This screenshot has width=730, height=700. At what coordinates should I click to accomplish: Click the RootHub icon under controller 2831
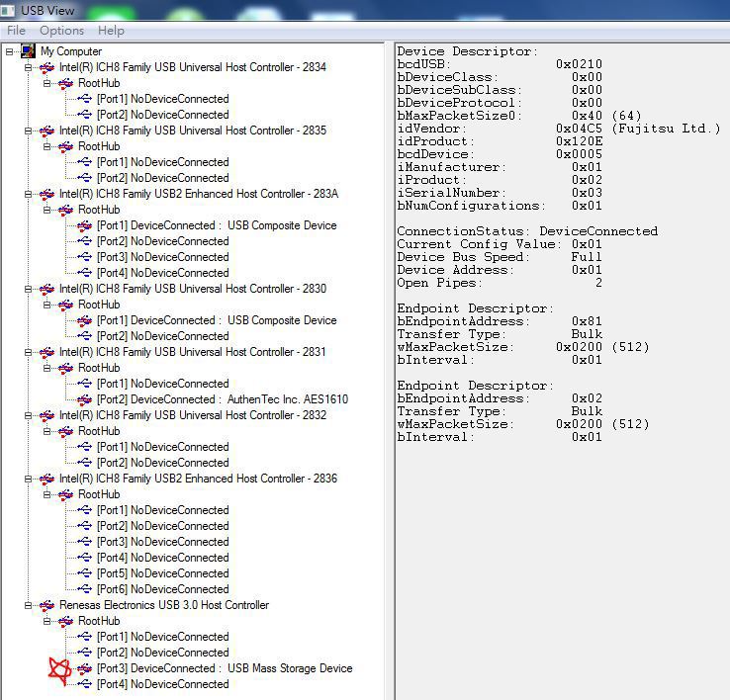click(65, 368)
